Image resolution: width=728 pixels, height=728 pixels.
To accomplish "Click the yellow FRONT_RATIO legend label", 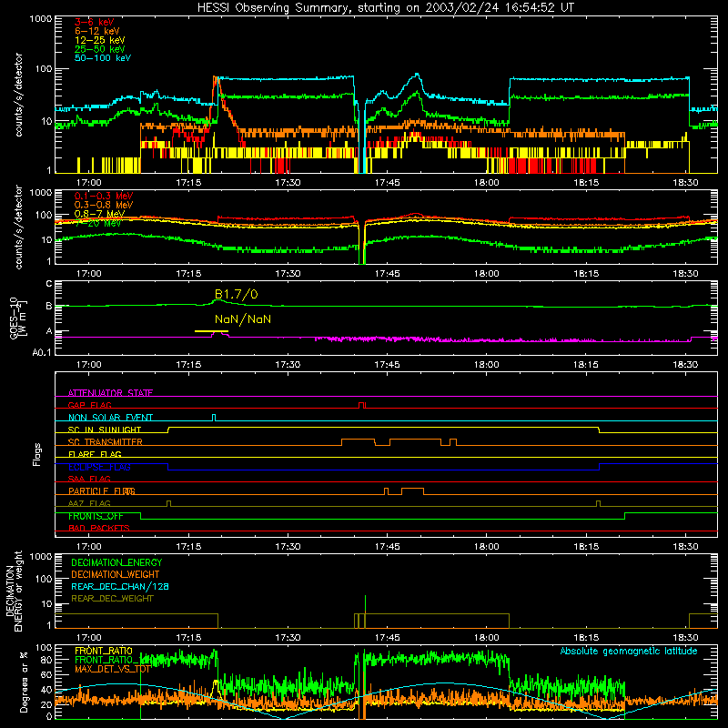I will pyautogui.click(x=104, y=651).
